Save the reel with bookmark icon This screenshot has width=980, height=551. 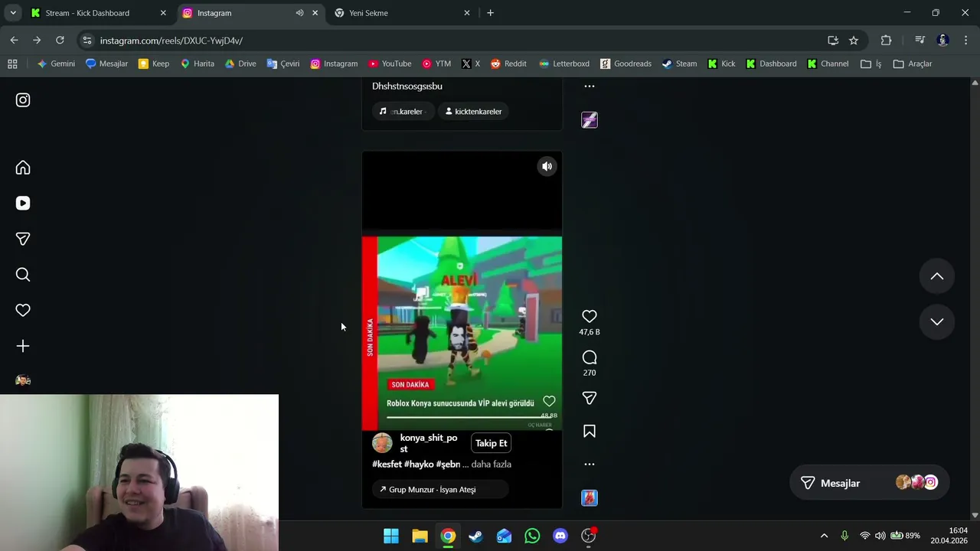[590, 432]
